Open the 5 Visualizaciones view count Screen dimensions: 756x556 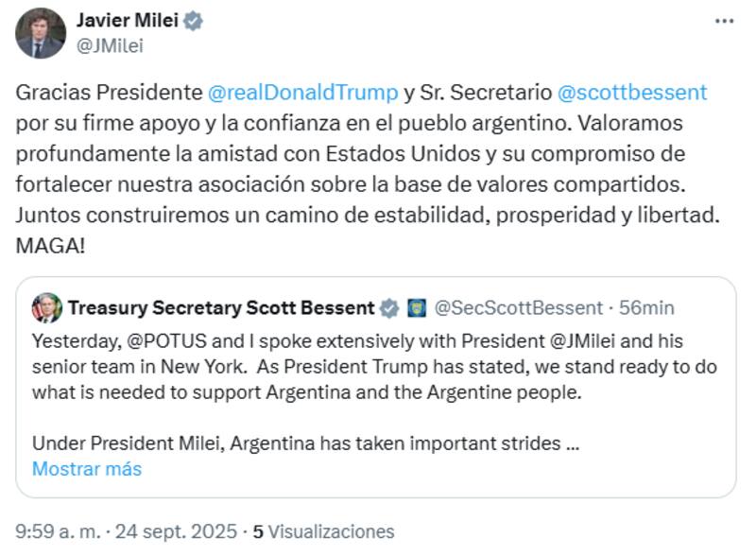[x=324, y=531]
